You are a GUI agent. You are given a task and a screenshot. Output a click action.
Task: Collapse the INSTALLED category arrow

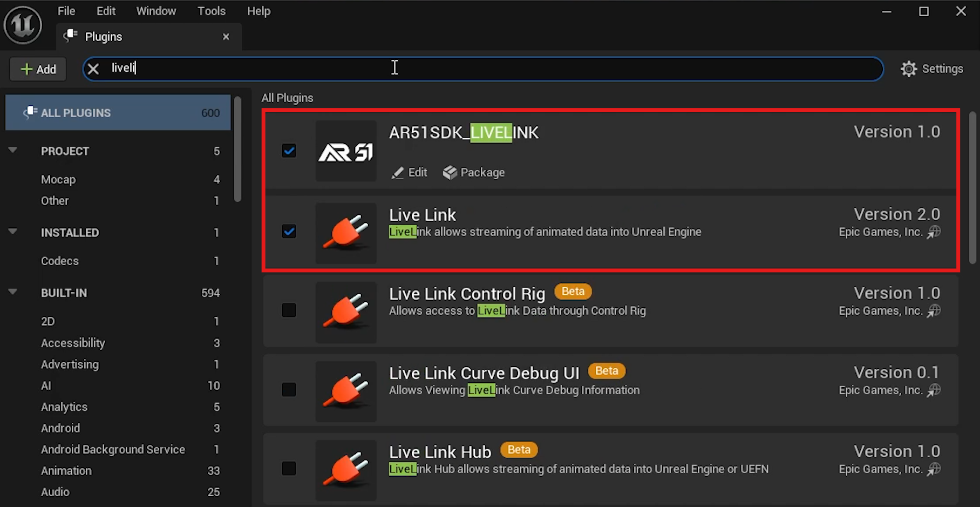[x=13, y=232]
